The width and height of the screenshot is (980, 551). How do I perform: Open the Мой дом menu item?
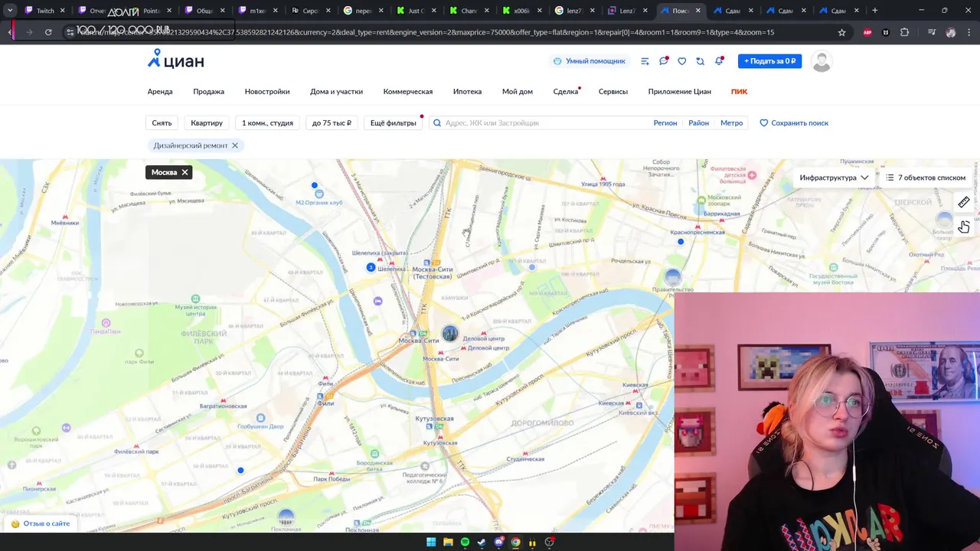click(518, 92)
